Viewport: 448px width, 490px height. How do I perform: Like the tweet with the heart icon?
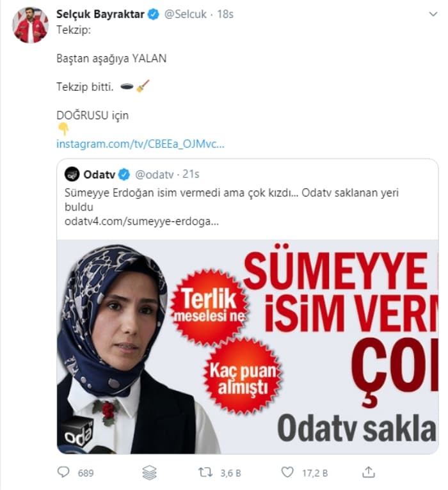(x=287, y=472)
